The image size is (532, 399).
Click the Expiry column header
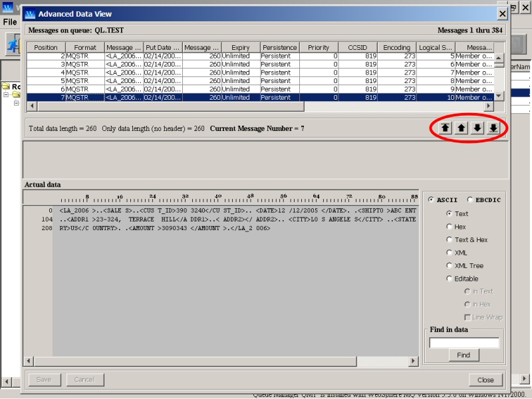(241, 47)
